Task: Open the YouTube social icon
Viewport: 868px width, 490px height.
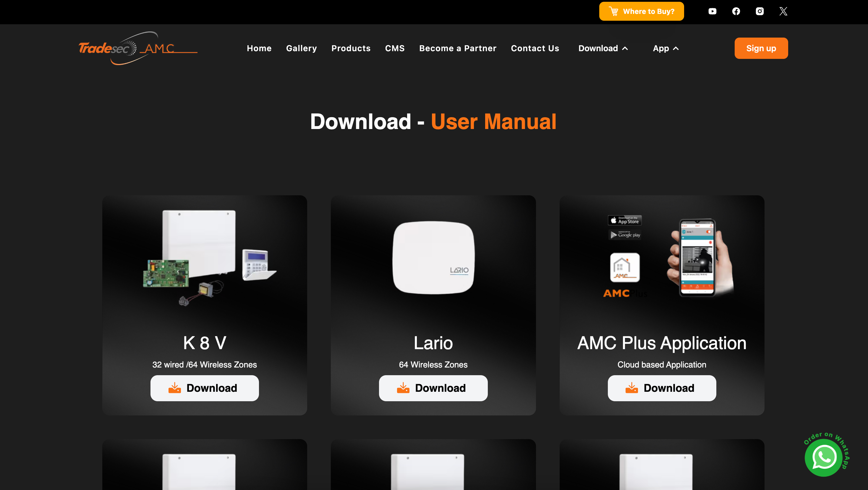Action: pos(712,11)
